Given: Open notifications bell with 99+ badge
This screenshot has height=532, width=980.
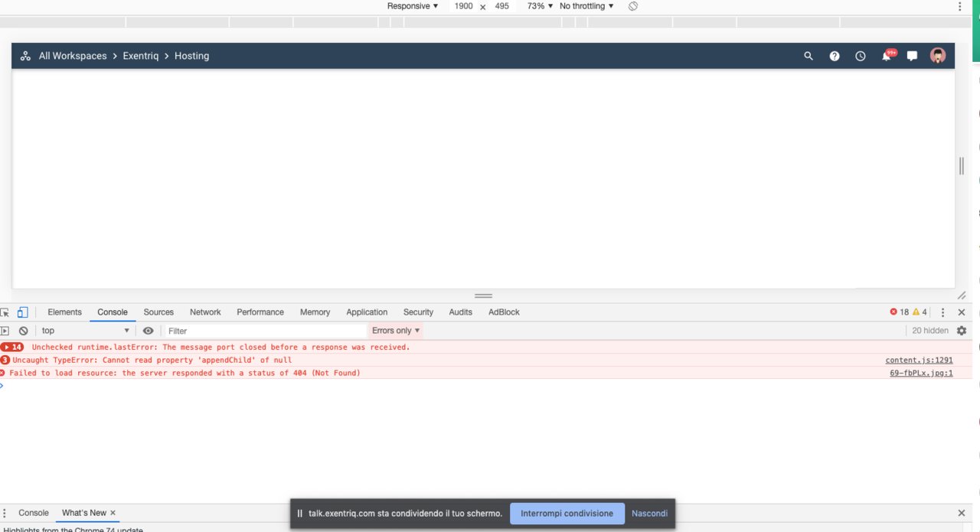Looking at the screenshot, I should click(887, 56).
